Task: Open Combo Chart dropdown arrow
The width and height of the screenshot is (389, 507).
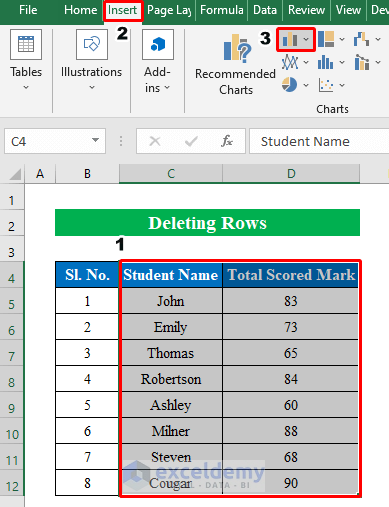Action: 378,62
